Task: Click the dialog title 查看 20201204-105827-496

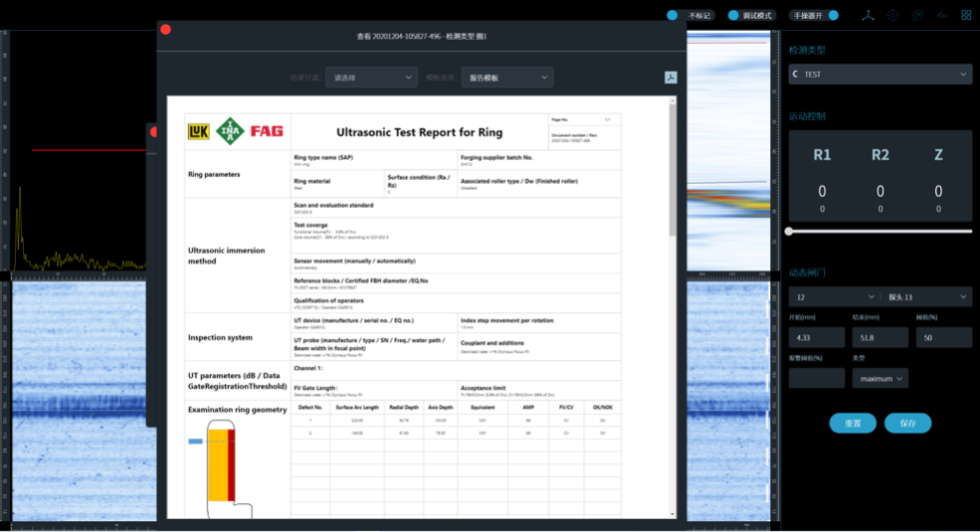Action: pyautogui.click(x=421, y=36)
